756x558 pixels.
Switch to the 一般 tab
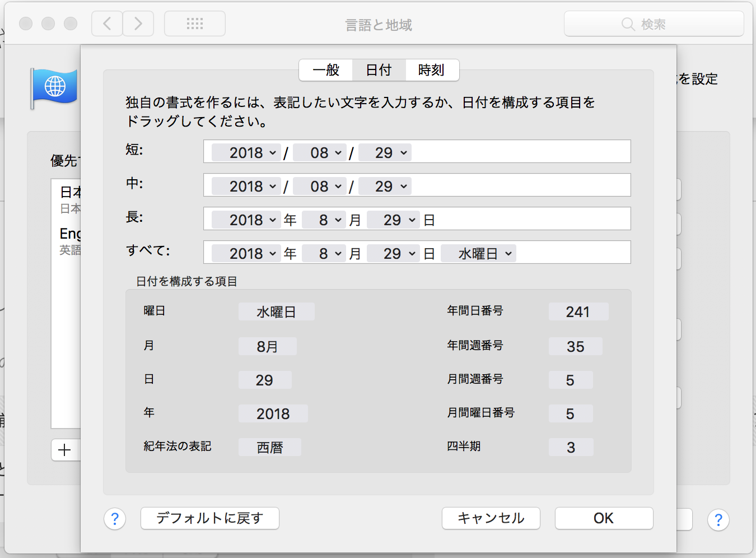tap(326, 70)
